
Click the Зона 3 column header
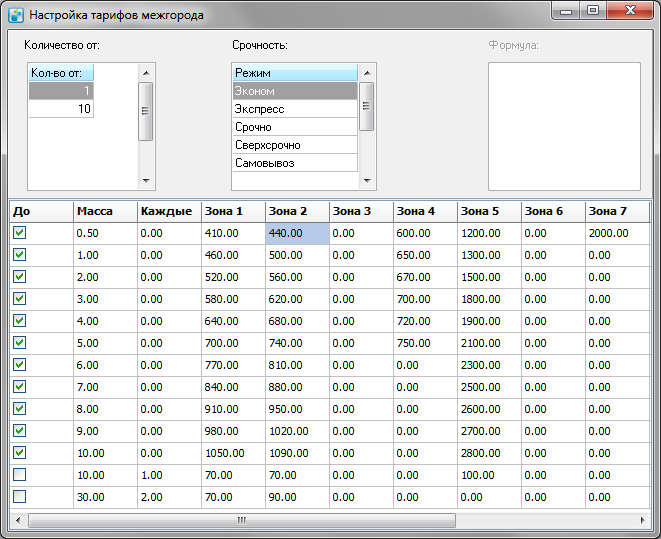(x=361, y=211)
